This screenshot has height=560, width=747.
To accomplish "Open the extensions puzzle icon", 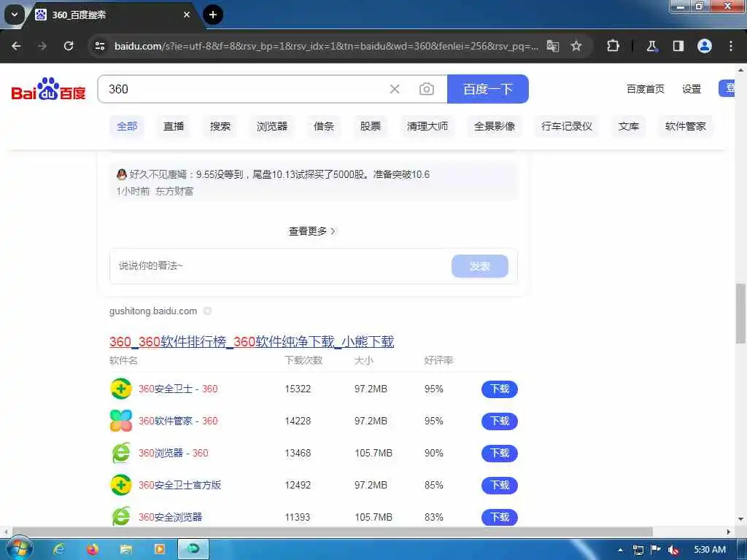I will point(613,46).
